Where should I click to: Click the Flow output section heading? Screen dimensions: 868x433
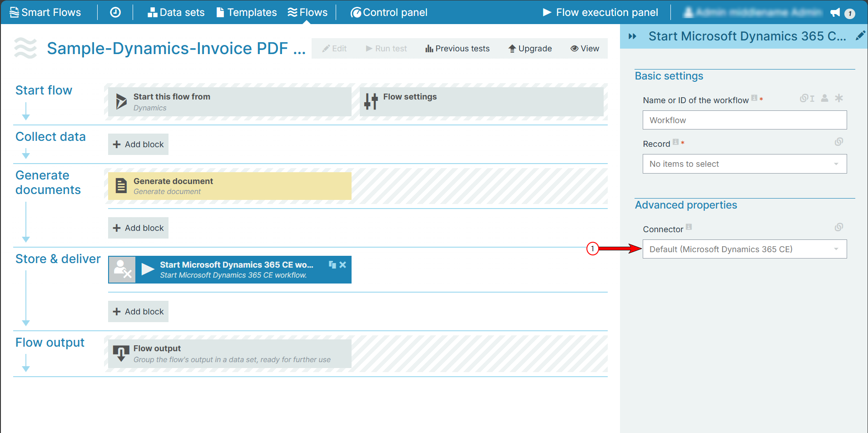[x=50, y=342]
